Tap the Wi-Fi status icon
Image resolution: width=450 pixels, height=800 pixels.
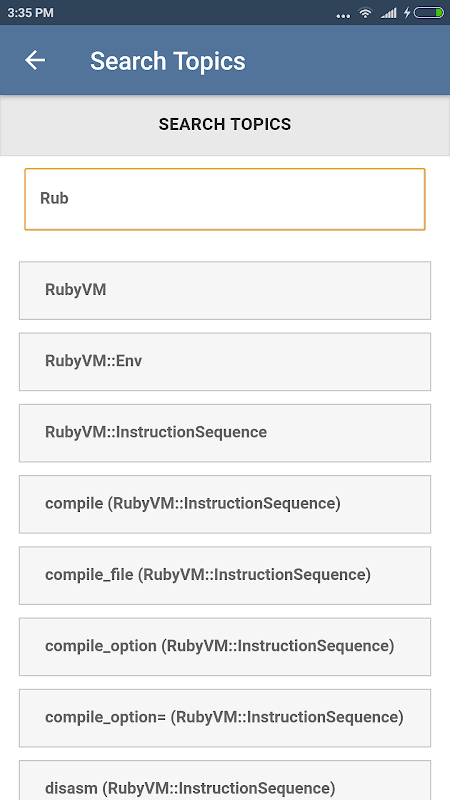[365, 13]
